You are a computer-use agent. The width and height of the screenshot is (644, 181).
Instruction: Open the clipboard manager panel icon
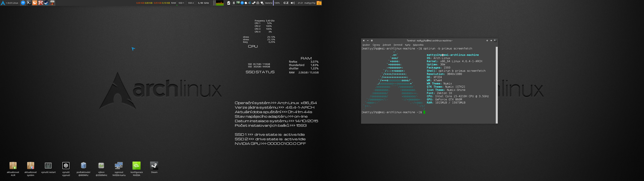(228, 3)
